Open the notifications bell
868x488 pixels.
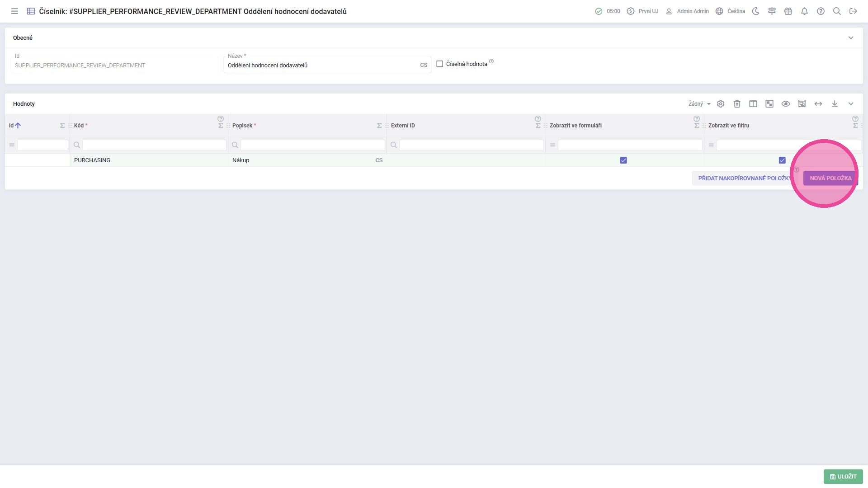(804, 11)
